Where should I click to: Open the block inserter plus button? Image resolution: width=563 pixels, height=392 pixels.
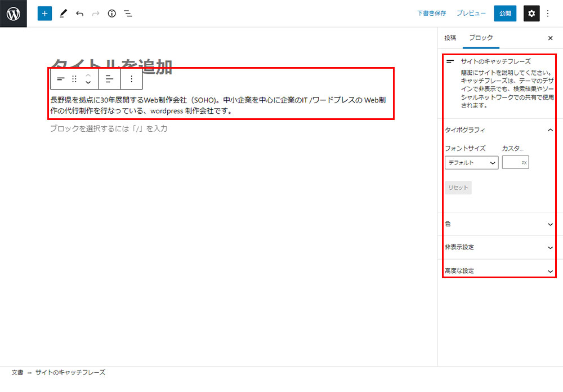(44, 14)
